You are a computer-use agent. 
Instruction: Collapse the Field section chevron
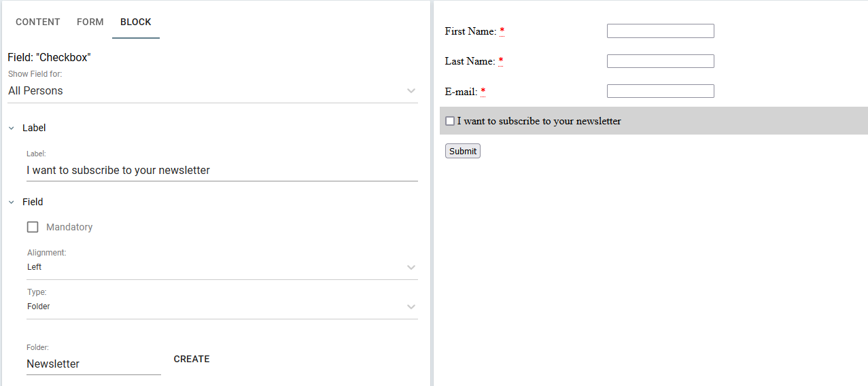12,202
